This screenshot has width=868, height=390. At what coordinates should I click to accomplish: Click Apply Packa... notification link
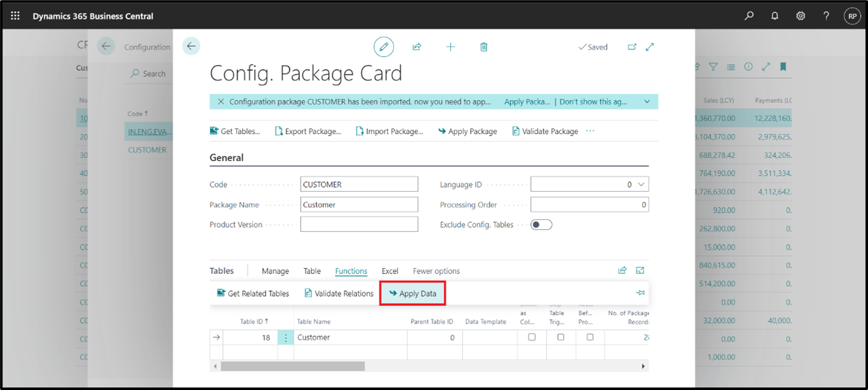click(527, 102)
